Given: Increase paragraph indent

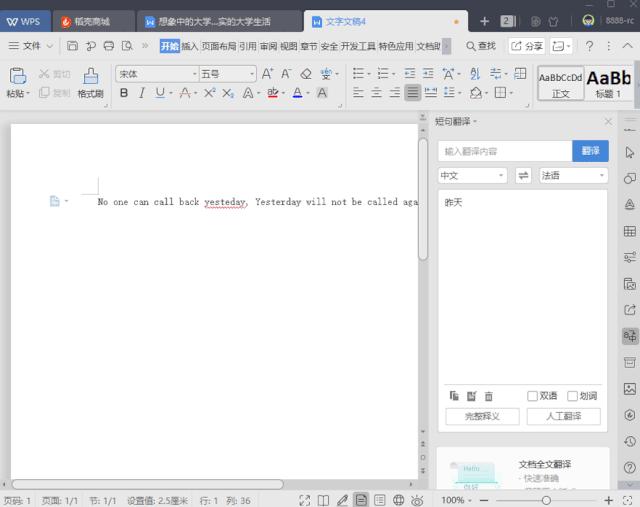Looking at the screenshot, I should point(428,74).
